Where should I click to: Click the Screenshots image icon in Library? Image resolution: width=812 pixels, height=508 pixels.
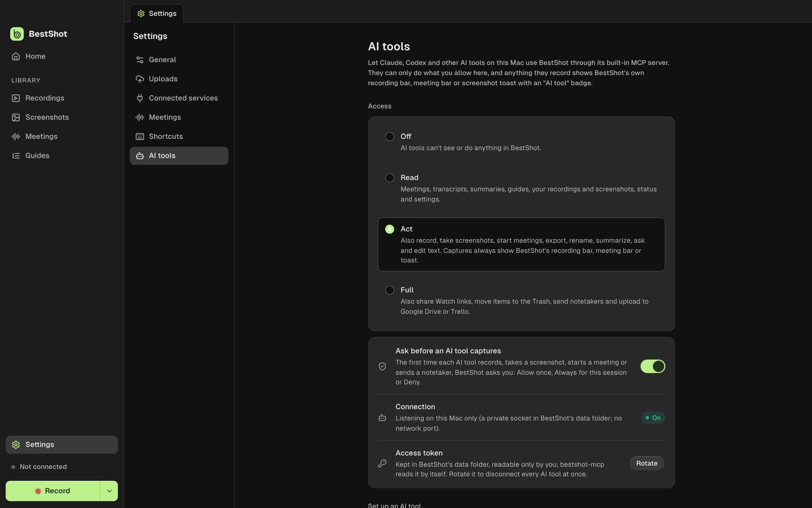tap(16, 117)
